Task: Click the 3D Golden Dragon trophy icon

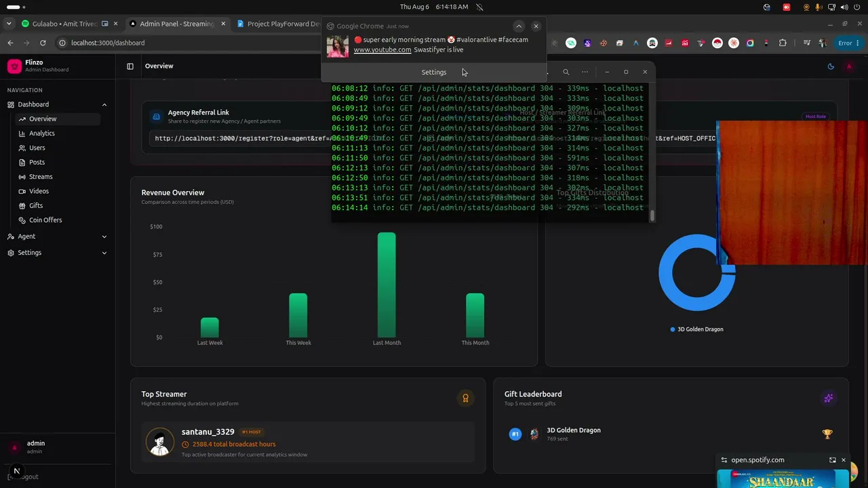Action: tap(827, 434)
